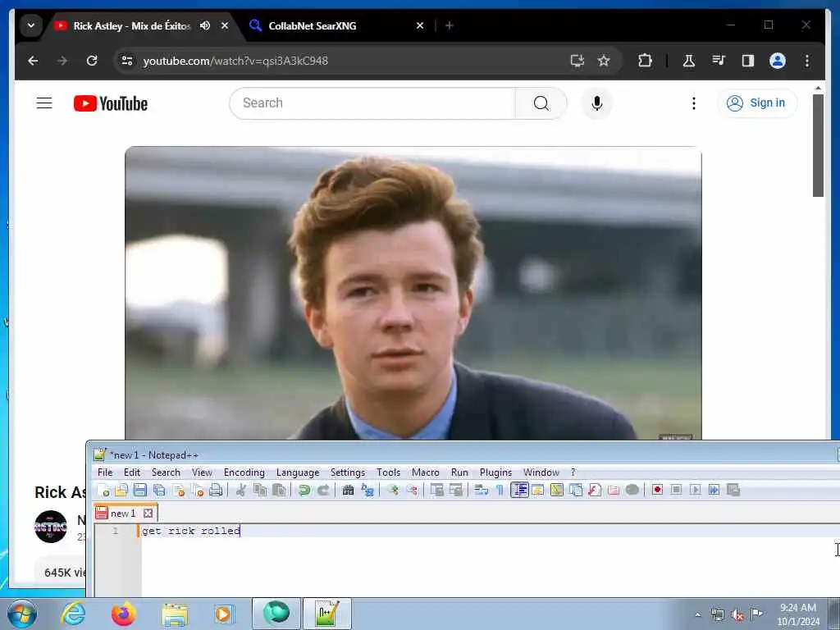Open Chrome three-dot menu
The image size is (840, 630).
tap(807, 61)
